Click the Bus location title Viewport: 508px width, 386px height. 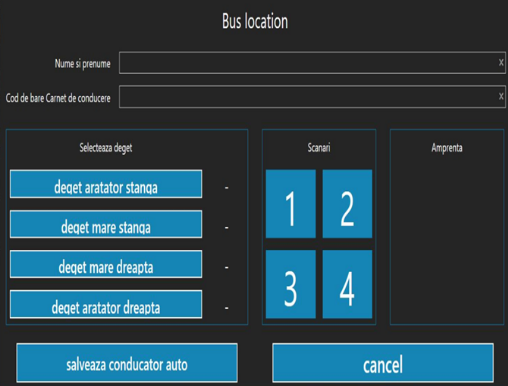[x=255, y=21]
